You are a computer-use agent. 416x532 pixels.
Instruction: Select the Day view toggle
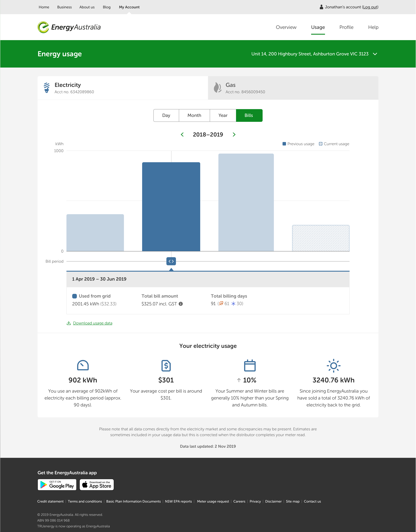click(x=166, y=115)
